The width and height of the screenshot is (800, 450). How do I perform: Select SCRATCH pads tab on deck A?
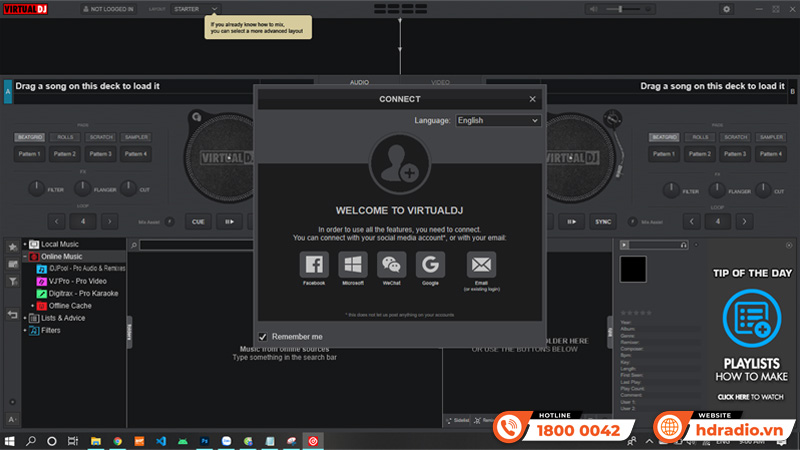[101, 137]
